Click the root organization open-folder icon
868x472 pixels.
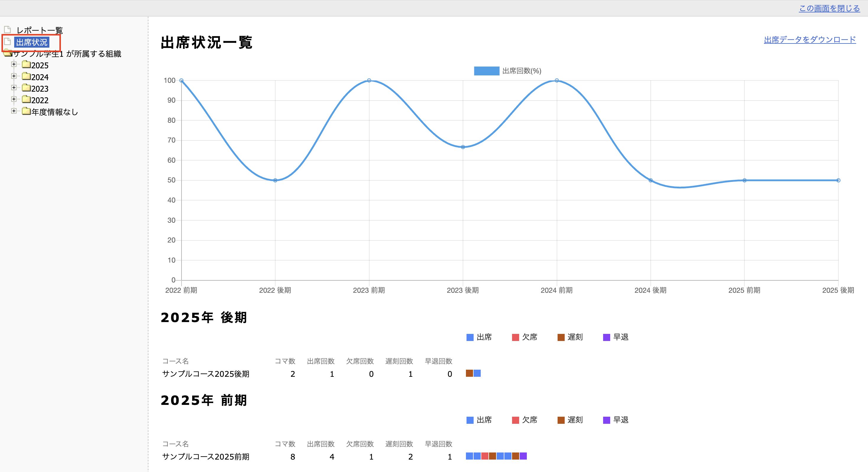(x=7, y=53)
